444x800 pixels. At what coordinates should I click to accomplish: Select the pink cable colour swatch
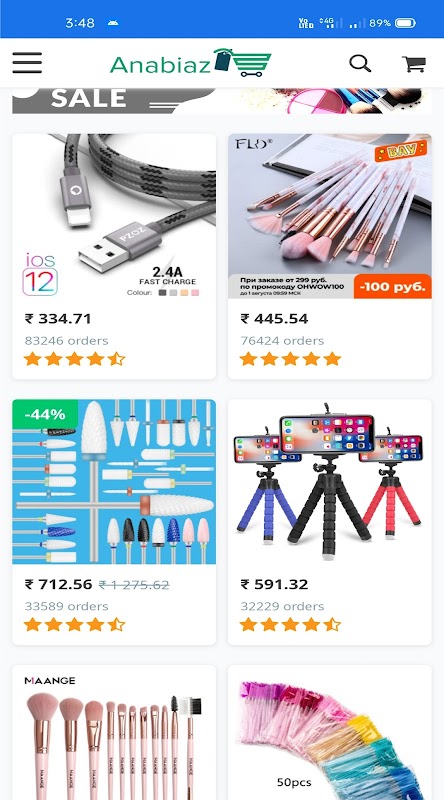point(195,293)
